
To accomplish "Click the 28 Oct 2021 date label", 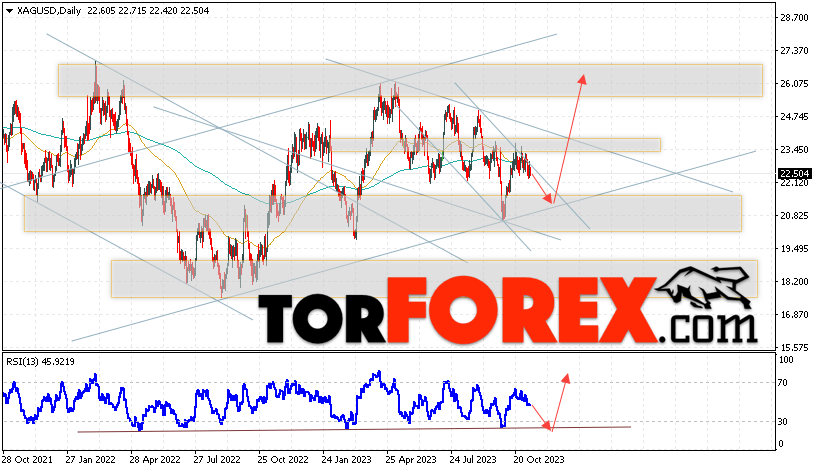I will [x=27, y=460].
